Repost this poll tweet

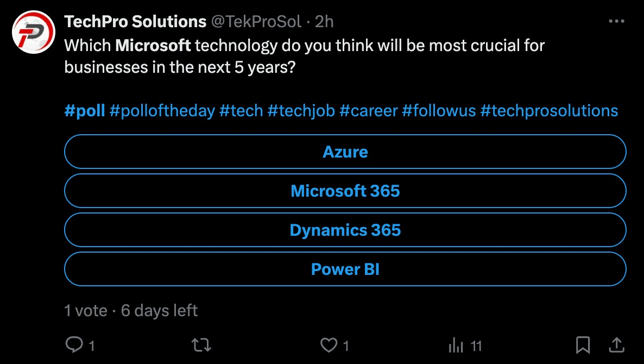click(201, 344)
